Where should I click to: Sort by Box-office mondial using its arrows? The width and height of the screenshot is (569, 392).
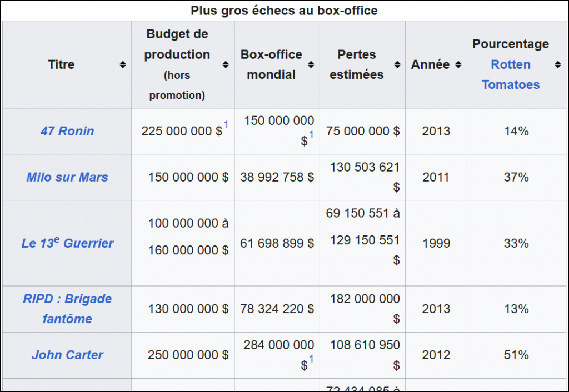point(311,64)
